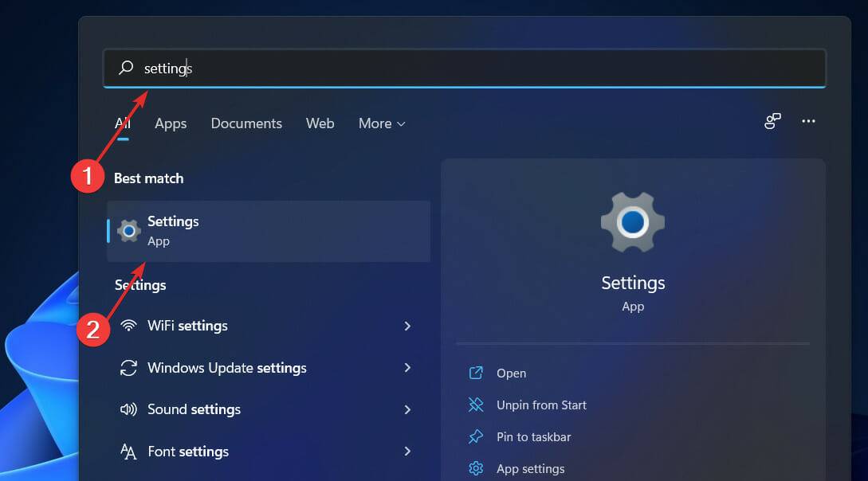Viewport: 868px width, 481px height.
Task: Select the Web tab
Action: coord(320,123)
